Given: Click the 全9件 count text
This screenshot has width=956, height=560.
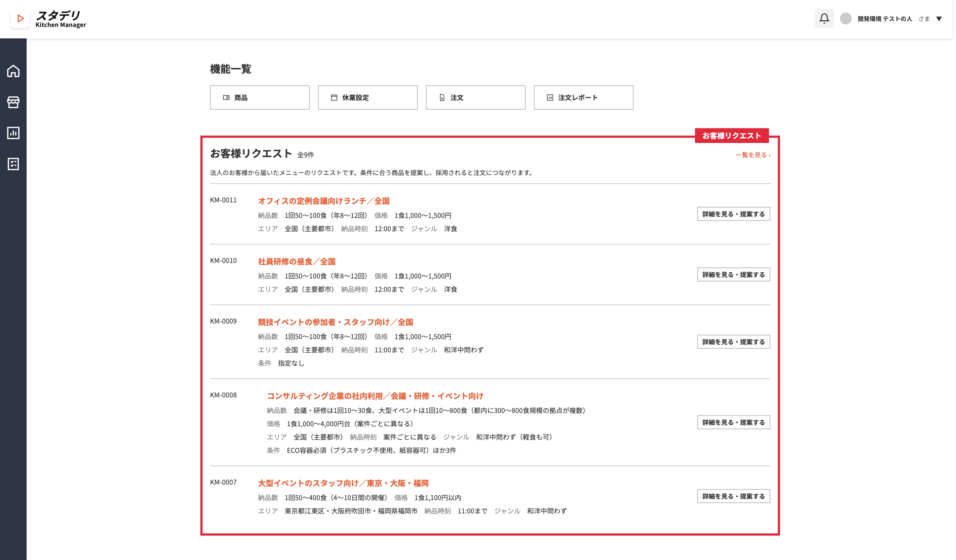Looking at the screenshot, I should [x=305, y=155].
